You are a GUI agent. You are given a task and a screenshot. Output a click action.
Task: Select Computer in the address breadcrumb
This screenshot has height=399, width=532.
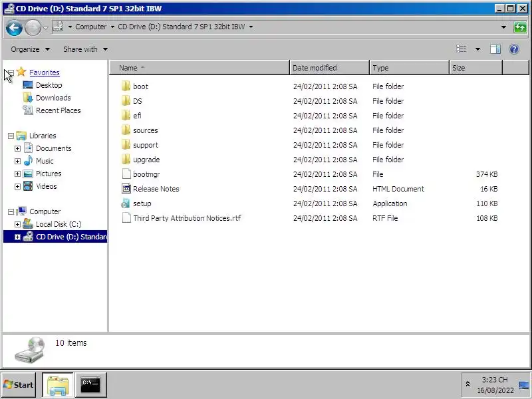tap(90, 27)
